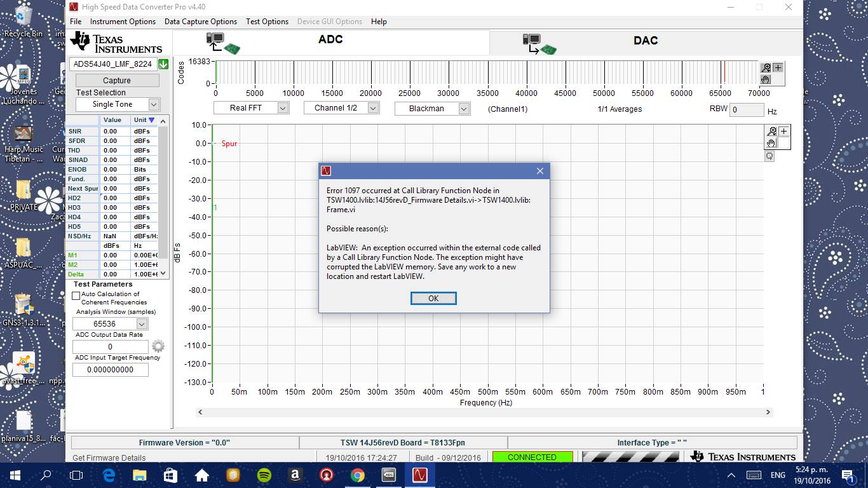Open File Explorer from taskbar

(x=140, y=475)
